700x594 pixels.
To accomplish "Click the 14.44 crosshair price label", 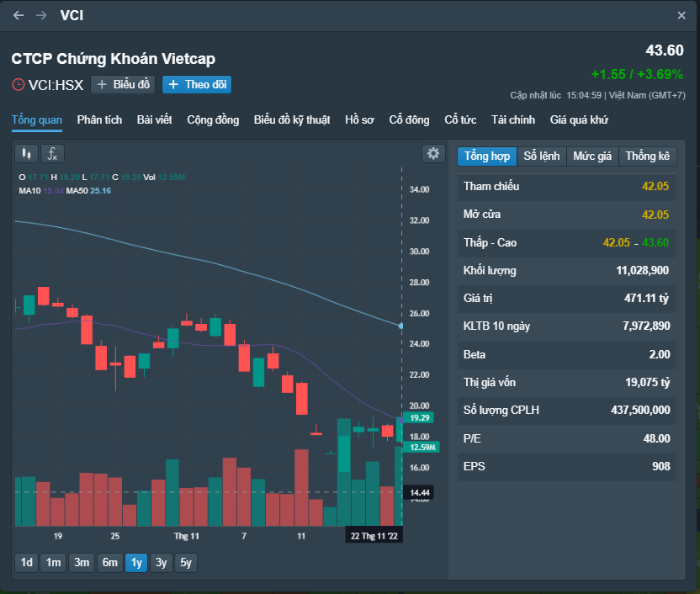I will pos(420,493).
